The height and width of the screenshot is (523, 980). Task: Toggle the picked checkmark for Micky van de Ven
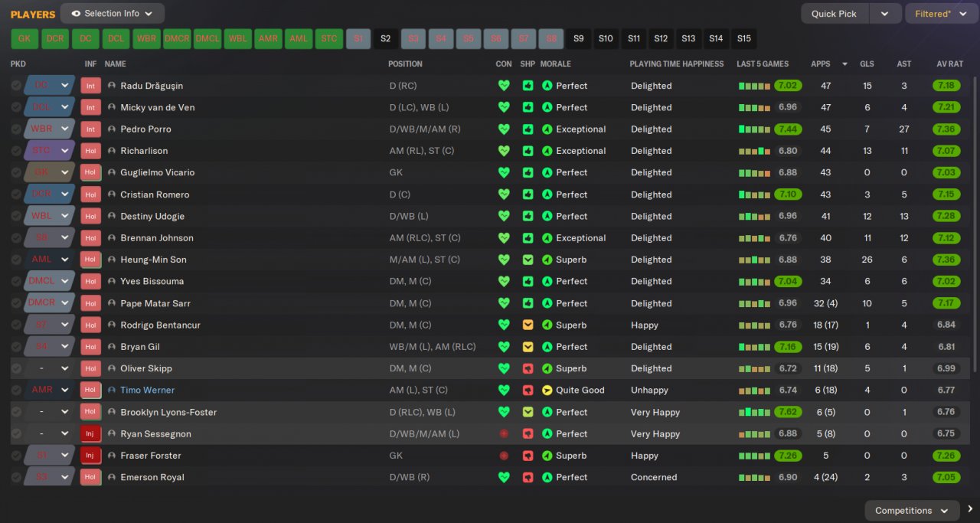(x=16, y=107)
